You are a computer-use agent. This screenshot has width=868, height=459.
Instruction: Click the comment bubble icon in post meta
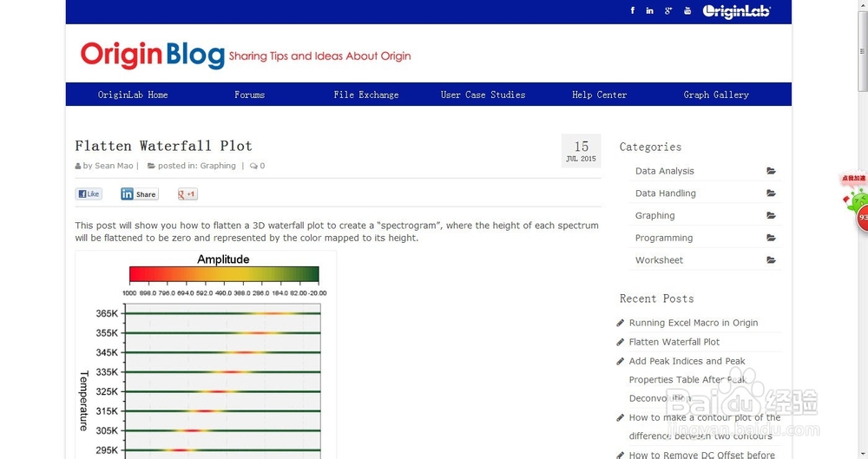253,166
